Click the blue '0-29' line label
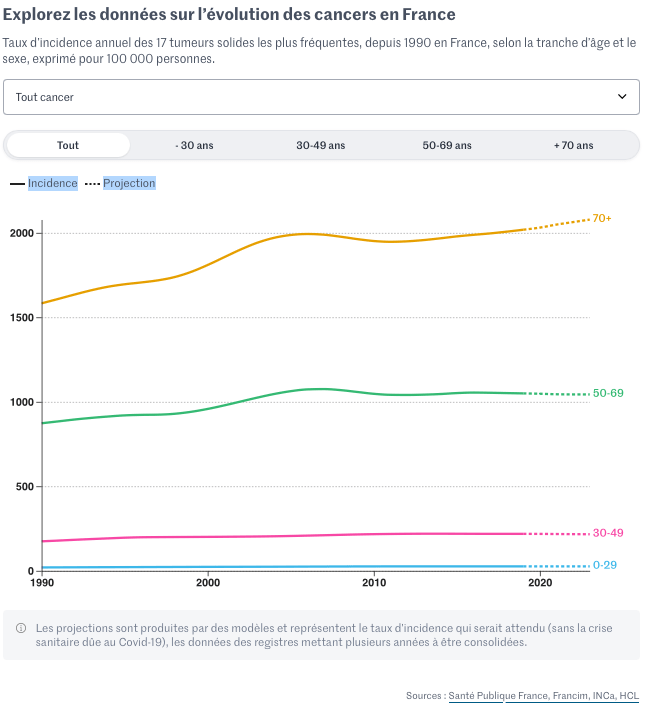Image resolution: width=654 pixels, height=714 pixels. (605, 565)
